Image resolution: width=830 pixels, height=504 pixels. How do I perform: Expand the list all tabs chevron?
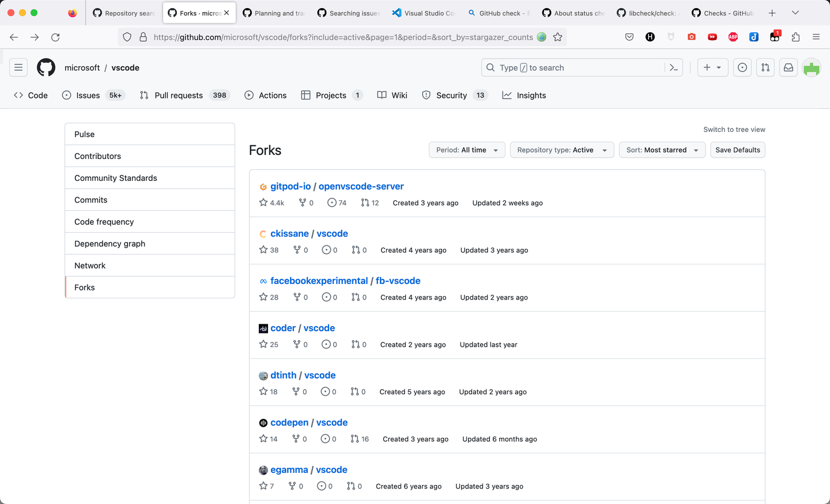coord(795,13)
